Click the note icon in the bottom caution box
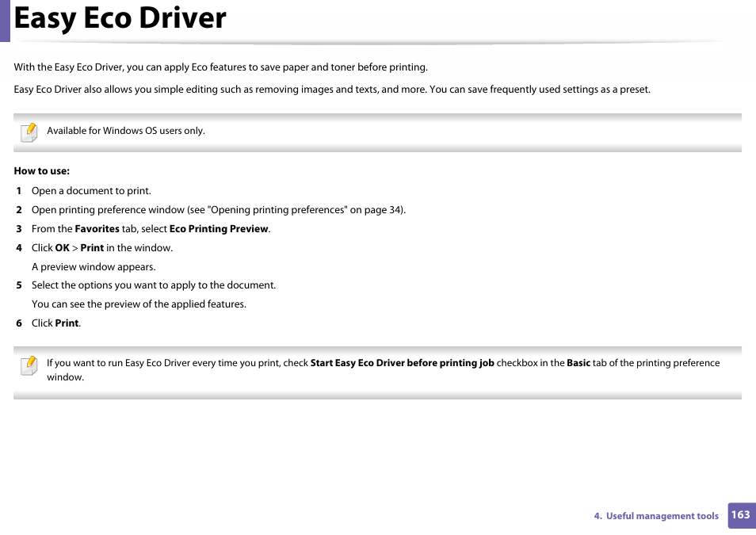Image resolution: width=756 pixels, height=535 pixels. 29,365
